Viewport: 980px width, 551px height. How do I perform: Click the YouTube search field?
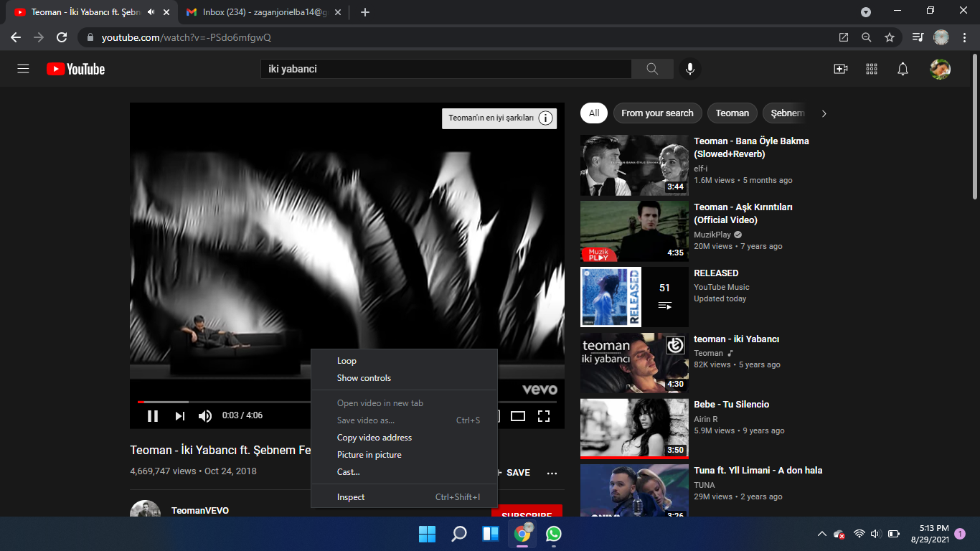pyautogui.click(x=446, y=69)
